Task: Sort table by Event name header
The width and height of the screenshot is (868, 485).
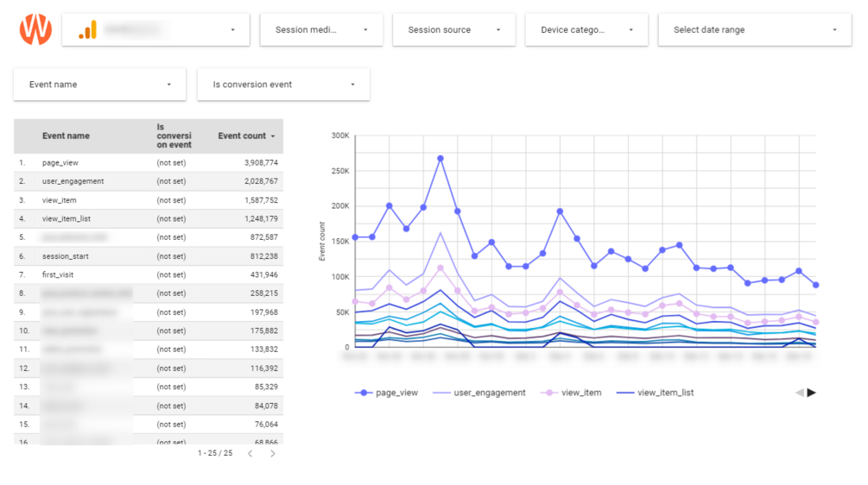Action: (x=66, y=136)
